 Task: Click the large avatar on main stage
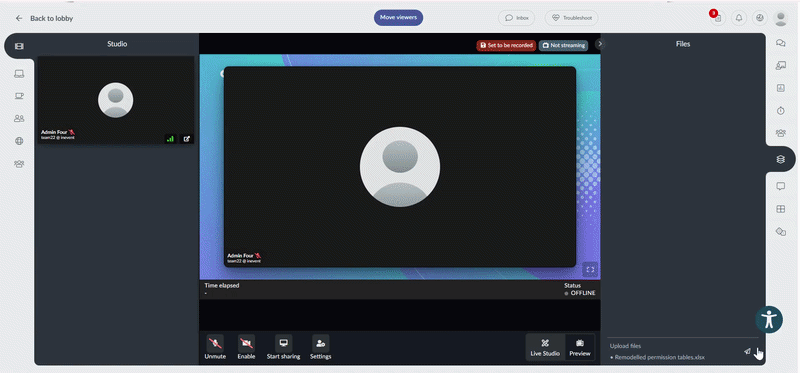tap(400, 167)
